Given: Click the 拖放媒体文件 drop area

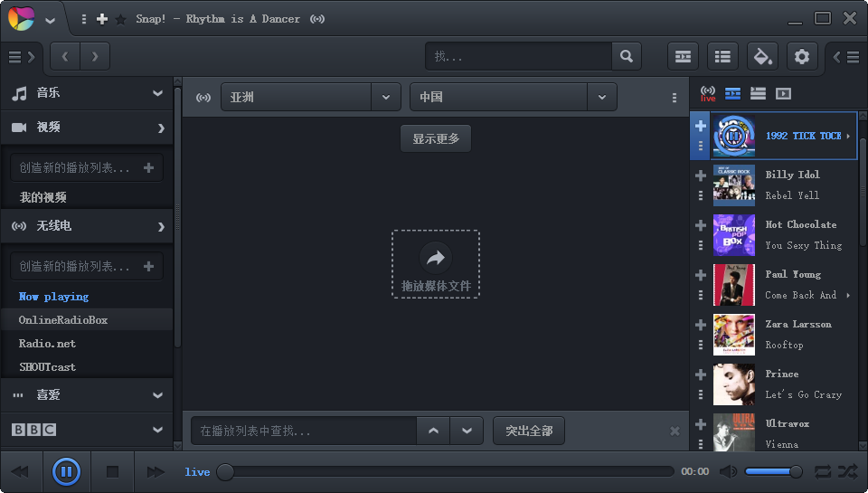Looking at the screenshot, I should (436, 264).
